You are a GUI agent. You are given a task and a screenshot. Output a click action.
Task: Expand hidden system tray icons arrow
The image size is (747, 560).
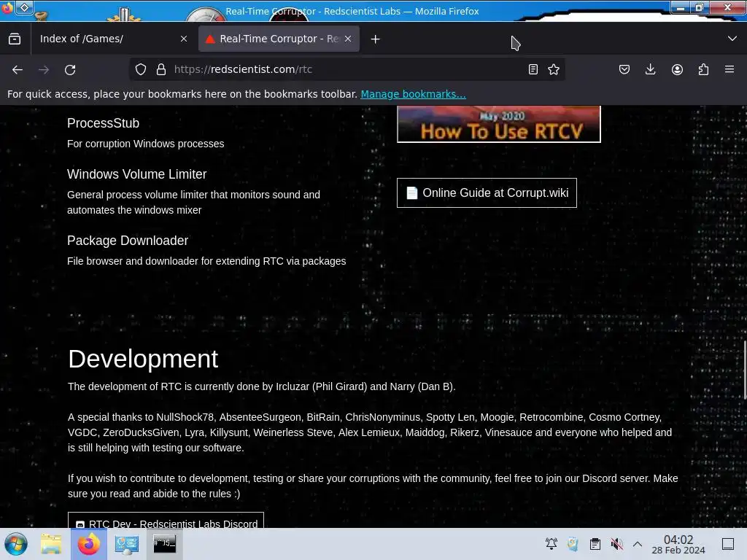tap(638, 544)
